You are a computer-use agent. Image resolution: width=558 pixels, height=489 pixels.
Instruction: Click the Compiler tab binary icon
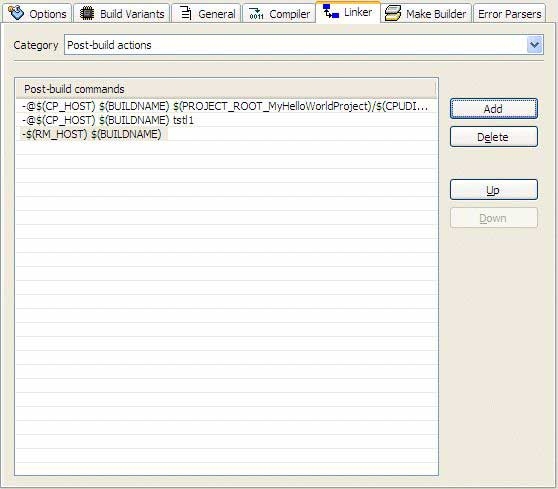click(256, 14)
